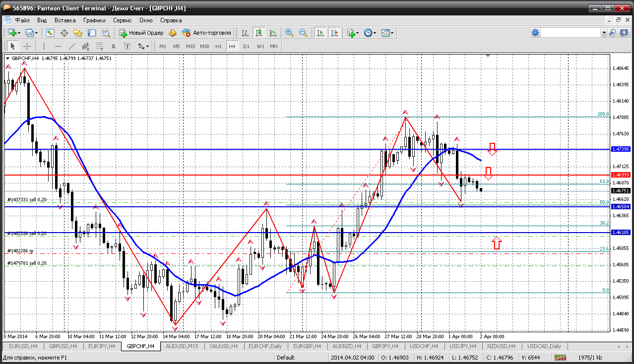634x364 pixels.
Task: Select the D1 timeframe button
Action: (246, 46)
